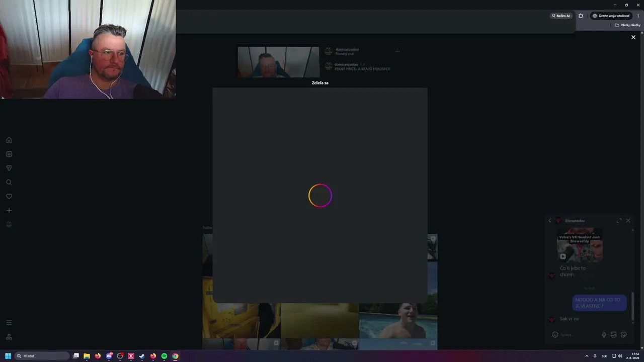Open Steam from the taskbar

[x=142, y=356]
